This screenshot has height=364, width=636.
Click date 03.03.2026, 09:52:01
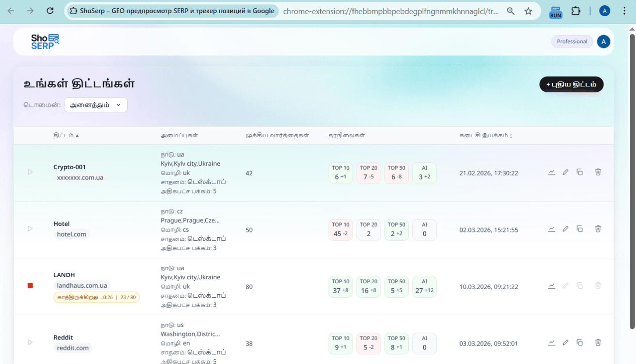point(489,343)
